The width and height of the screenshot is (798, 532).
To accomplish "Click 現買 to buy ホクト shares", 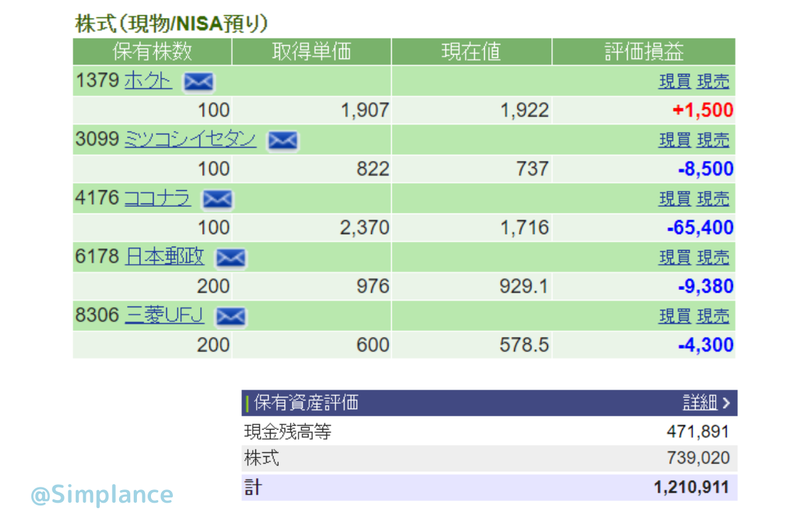I will point(674,82).
